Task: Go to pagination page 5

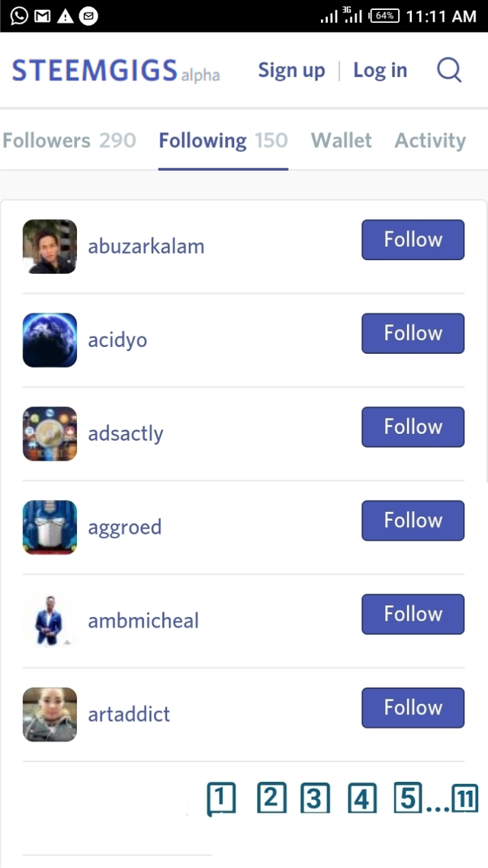Action: click(x=408, y=798)
